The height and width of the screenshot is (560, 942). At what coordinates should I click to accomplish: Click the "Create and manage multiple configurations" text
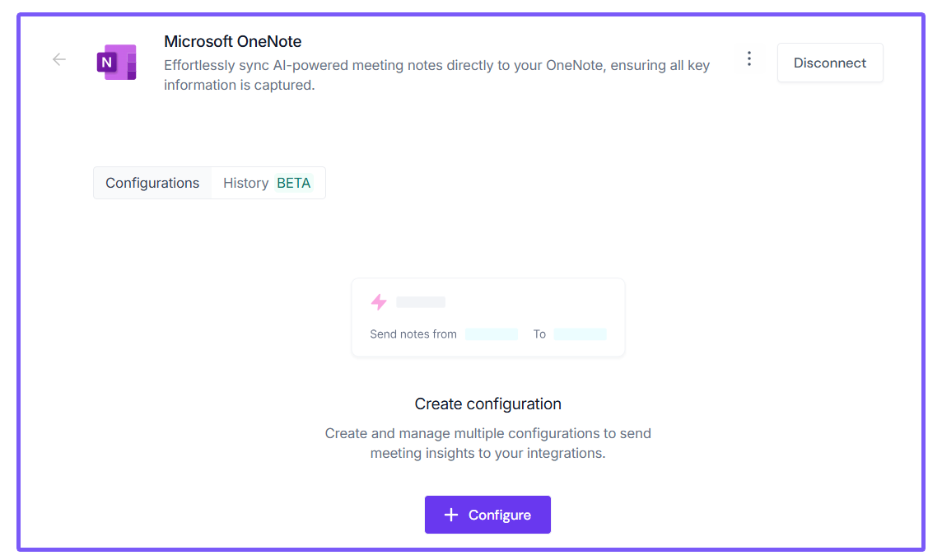(488, 443)
